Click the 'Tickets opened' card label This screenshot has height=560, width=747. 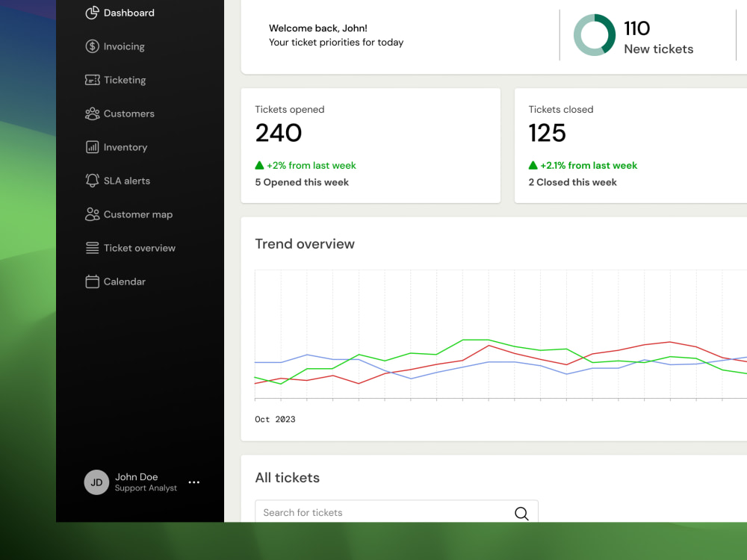pyautogui.click(x=290, y=110)
